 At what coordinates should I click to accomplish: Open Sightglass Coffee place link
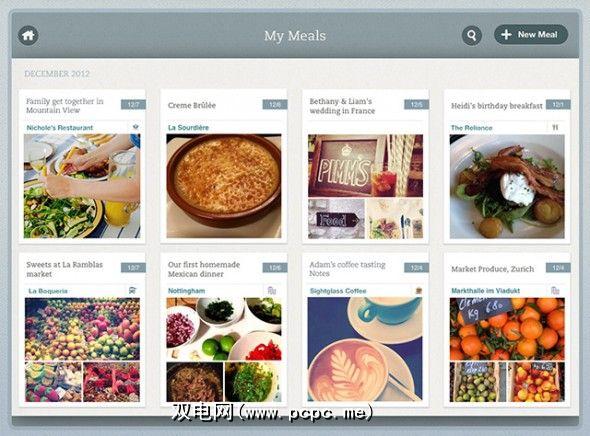pyautogui.click(x=338, y=291)
